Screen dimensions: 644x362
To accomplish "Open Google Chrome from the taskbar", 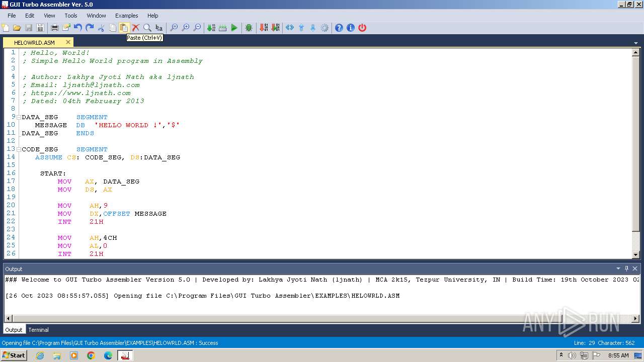I will [91, 355].
